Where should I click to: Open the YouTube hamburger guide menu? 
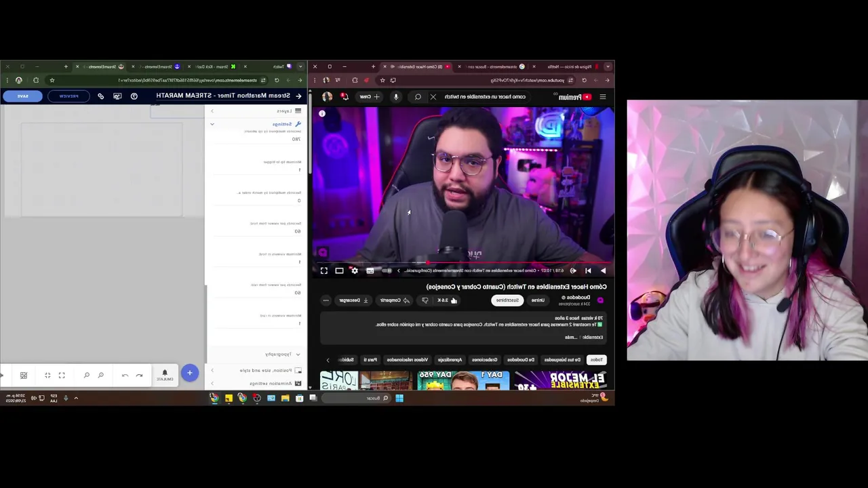[x=602, y=97]
